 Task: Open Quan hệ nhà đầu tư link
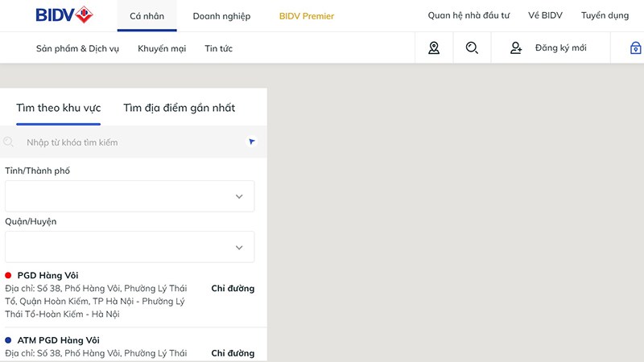469,15
